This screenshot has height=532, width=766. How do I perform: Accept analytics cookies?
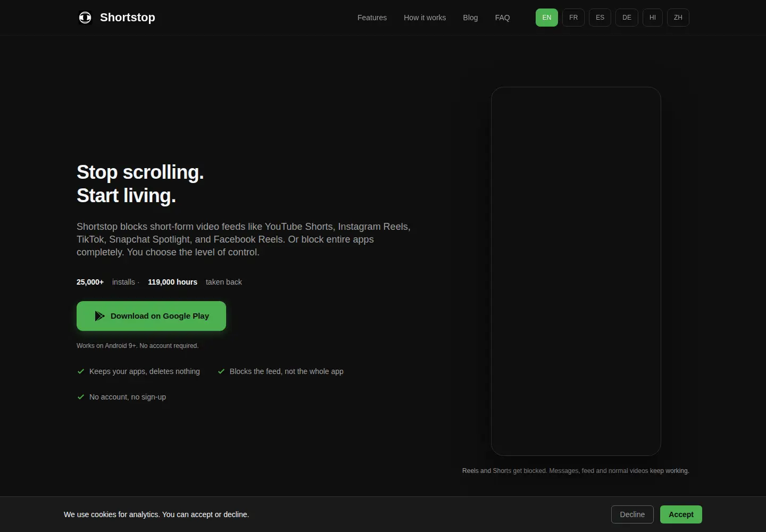(681, 514)
